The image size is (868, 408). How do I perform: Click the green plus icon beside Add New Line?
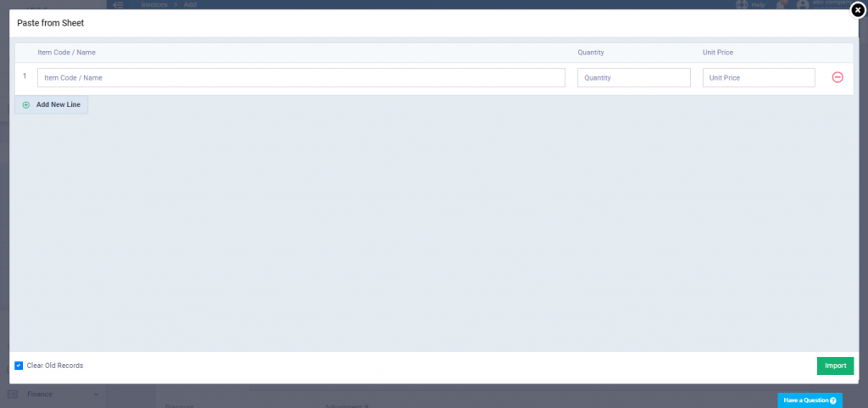point(25,104)
